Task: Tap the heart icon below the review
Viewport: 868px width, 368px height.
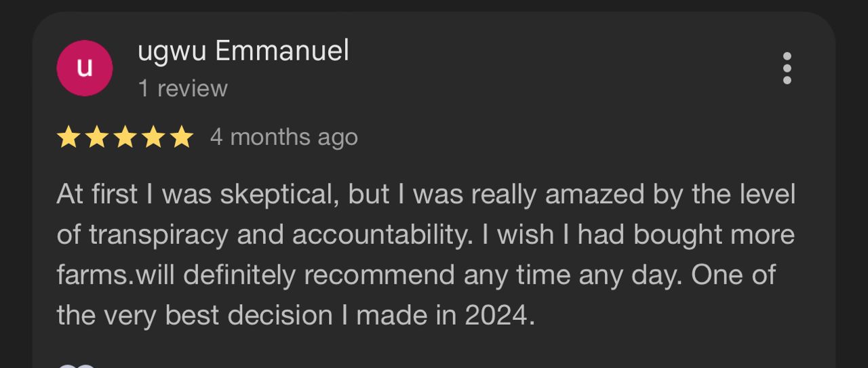Action: point(76,365)
